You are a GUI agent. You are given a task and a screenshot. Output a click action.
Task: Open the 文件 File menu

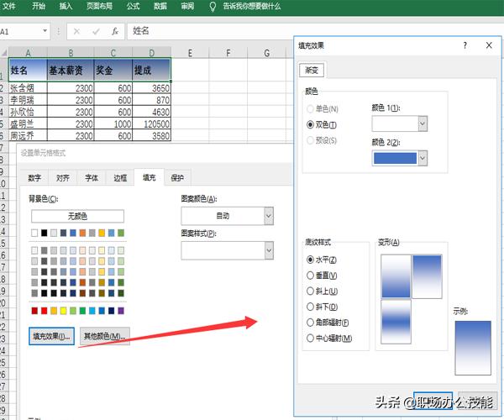tap(8, 6)
